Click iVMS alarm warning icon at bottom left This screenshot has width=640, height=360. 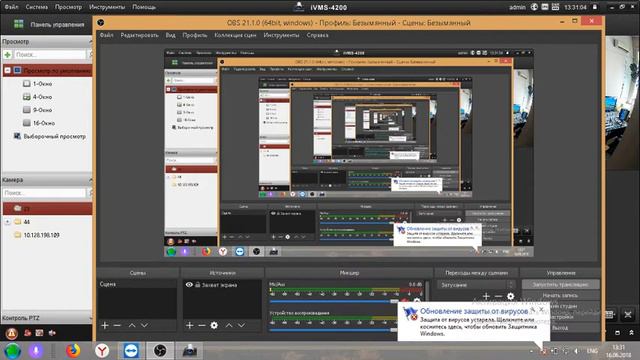[11, 333]
